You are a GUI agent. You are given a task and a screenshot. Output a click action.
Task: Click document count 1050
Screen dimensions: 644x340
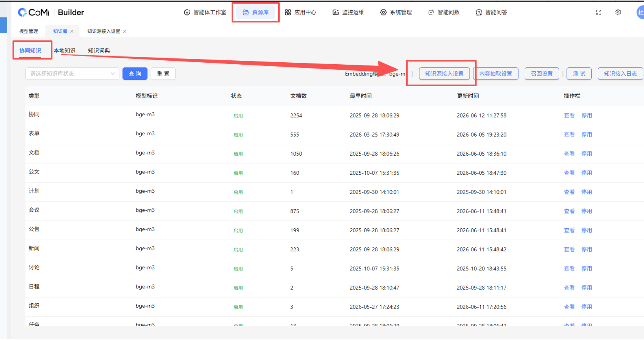296,154
